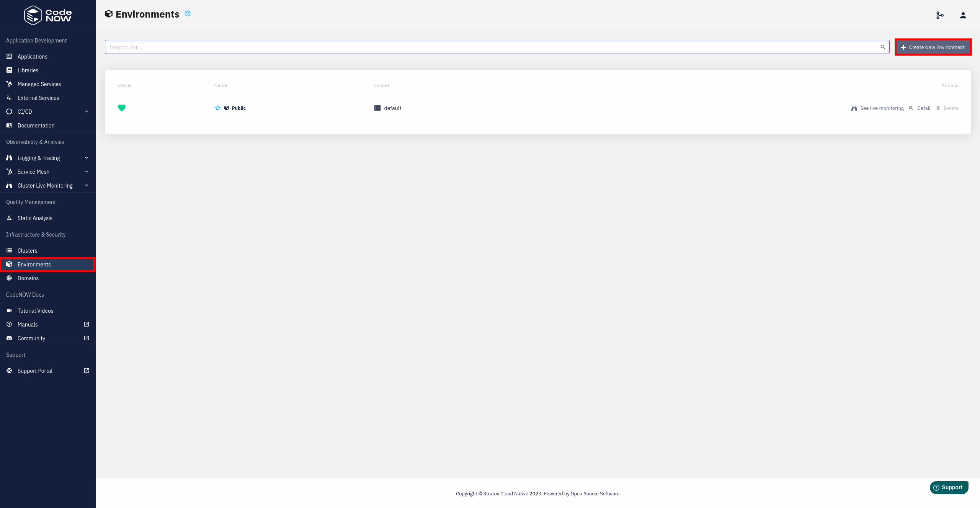The height and width of the screenshot is (508, 980).
Task: Click See live monitoring link
Action: tap(877, 108)
